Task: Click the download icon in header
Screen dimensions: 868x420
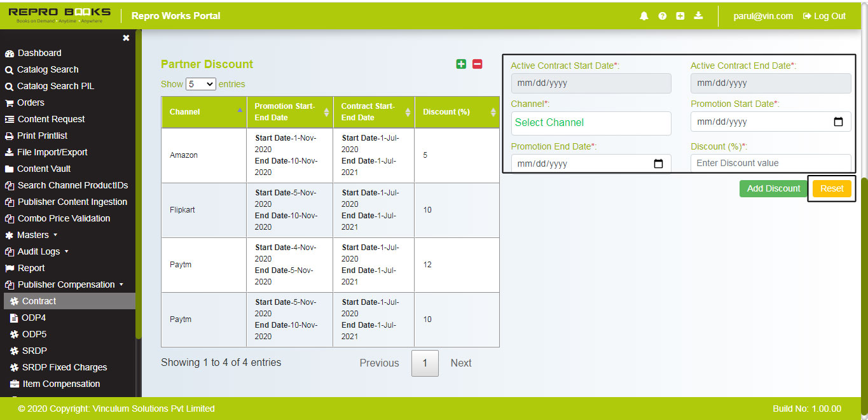Action: pos(698,16)
